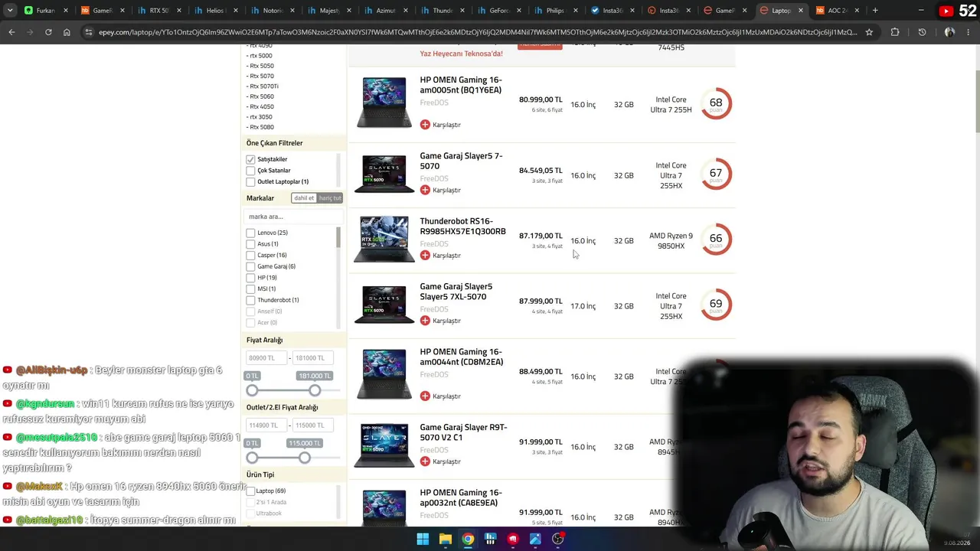
Task: Filter by Lenovo (25) brand
Action: (250, 233)
